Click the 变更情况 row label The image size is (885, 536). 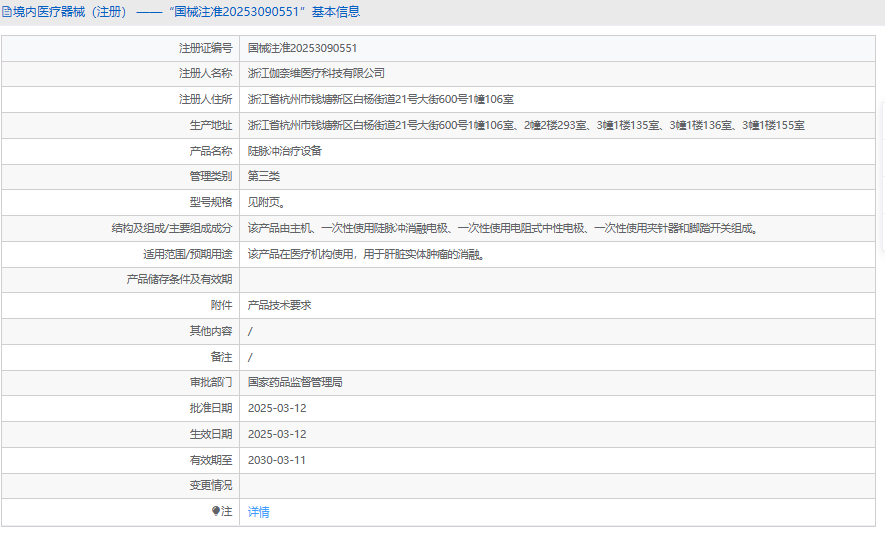pyautogui.click(x=211, y=485)
